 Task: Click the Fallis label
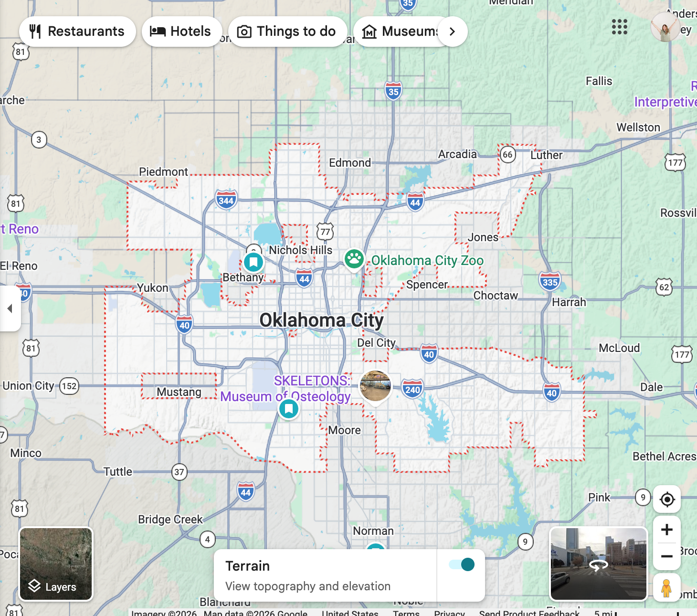point(599,81)
